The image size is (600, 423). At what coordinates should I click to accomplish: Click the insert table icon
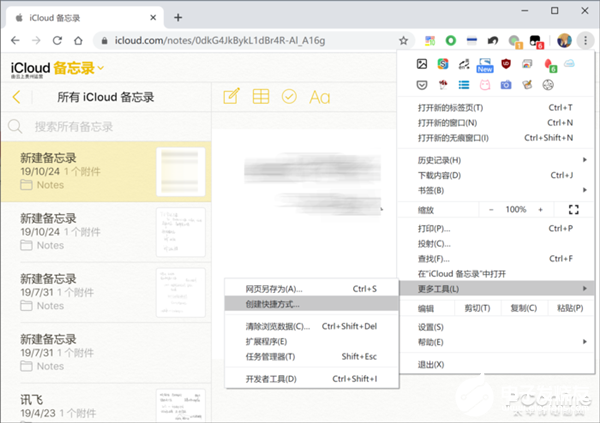tap(260, 97)
